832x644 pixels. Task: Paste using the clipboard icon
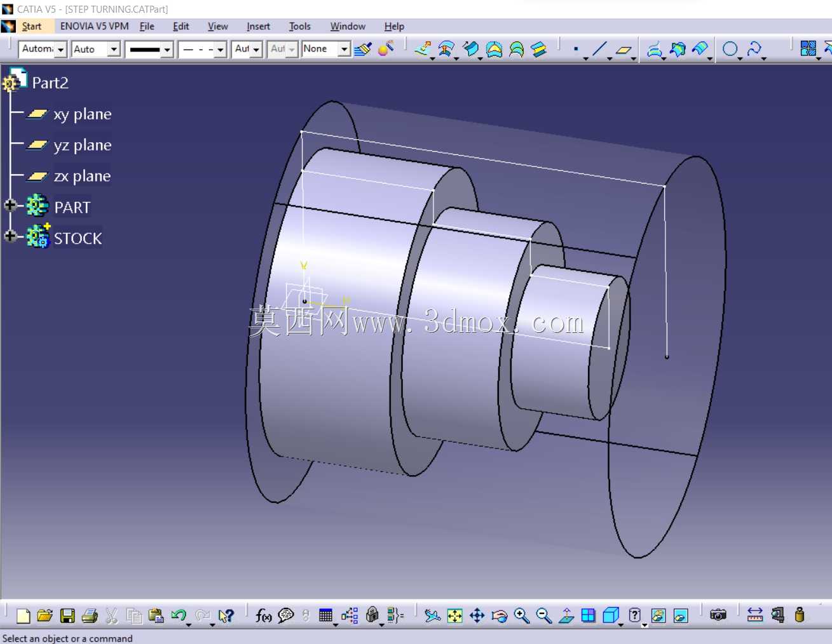[156, 615]
